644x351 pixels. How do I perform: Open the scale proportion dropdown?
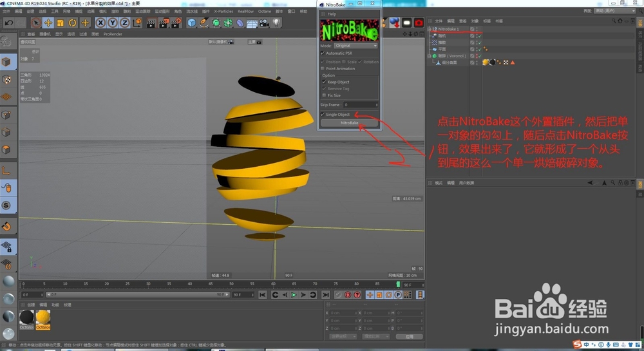click(375, 337)
